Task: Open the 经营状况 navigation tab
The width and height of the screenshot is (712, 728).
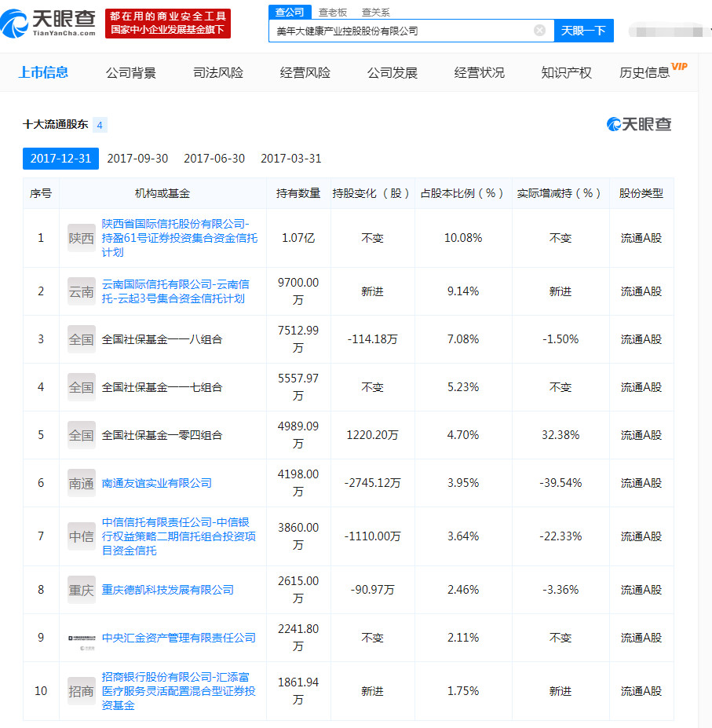Action: tap(479, 73)
